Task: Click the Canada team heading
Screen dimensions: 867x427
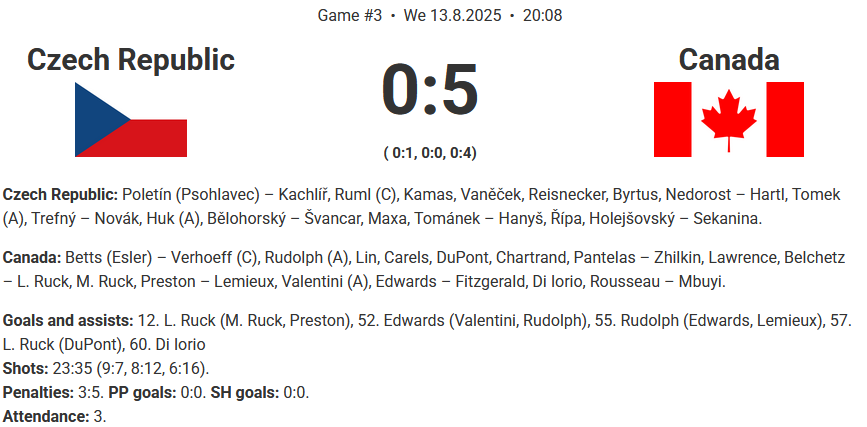Action: 728,60
